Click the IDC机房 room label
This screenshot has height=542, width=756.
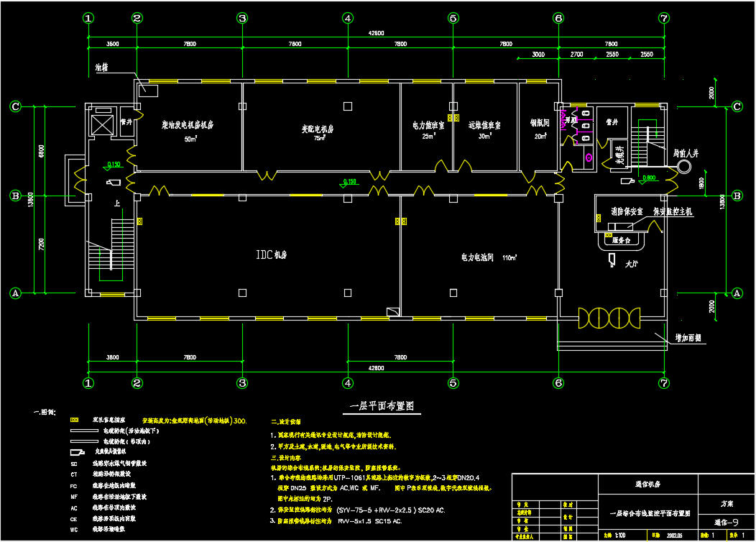272,254
